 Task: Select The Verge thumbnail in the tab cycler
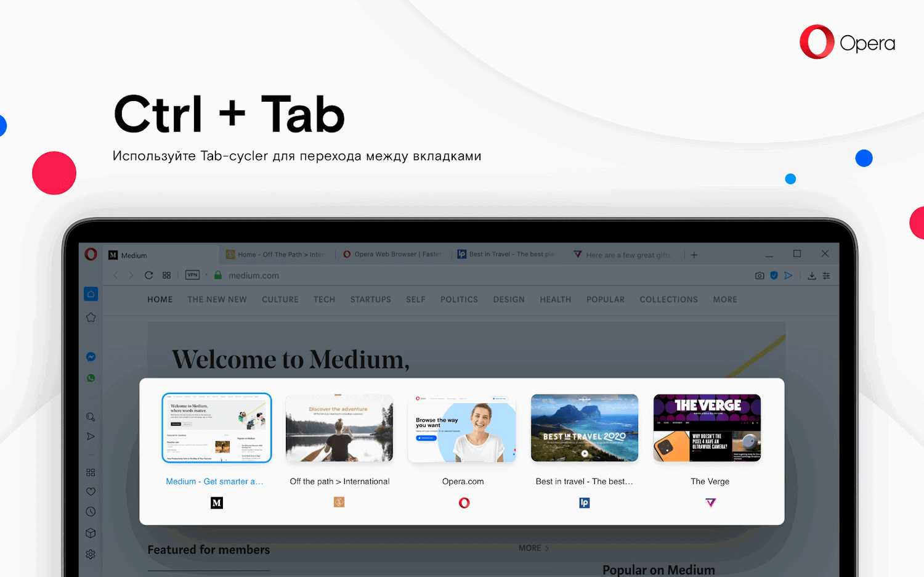point(707,428)
